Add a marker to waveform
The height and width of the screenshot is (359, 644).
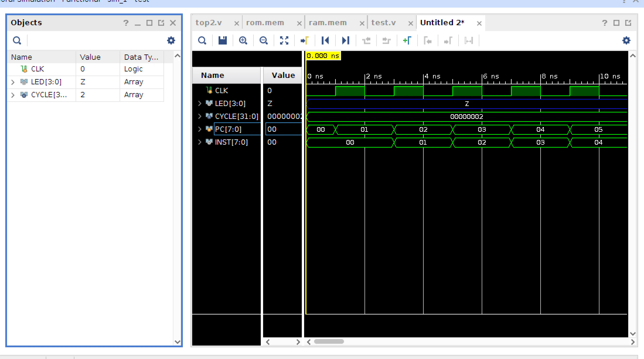coord(407,40)
